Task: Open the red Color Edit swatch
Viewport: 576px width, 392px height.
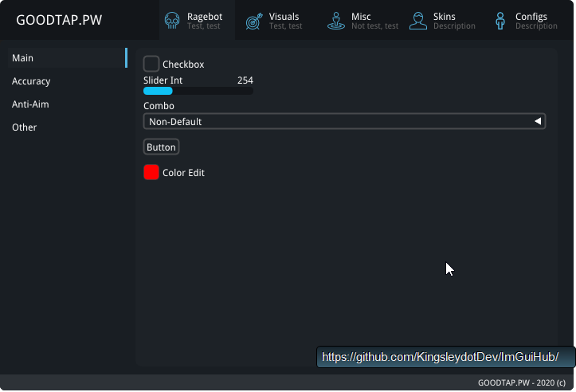Action: tap(151, 172)
